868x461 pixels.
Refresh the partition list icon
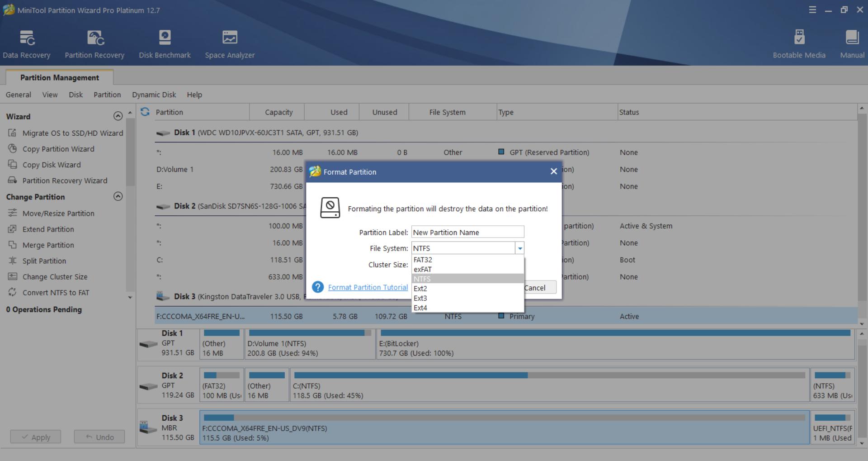pyautogui.click(x=145, y=112)
